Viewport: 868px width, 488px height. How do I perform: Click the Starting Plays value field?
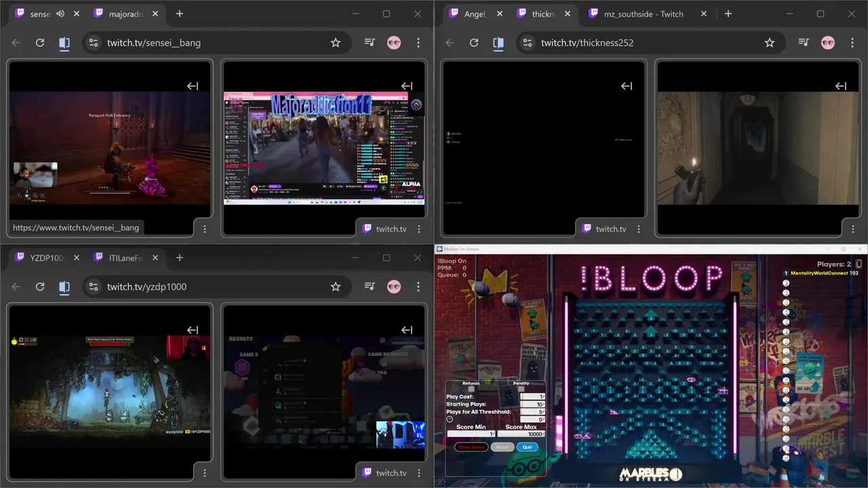tap(532, 404)
